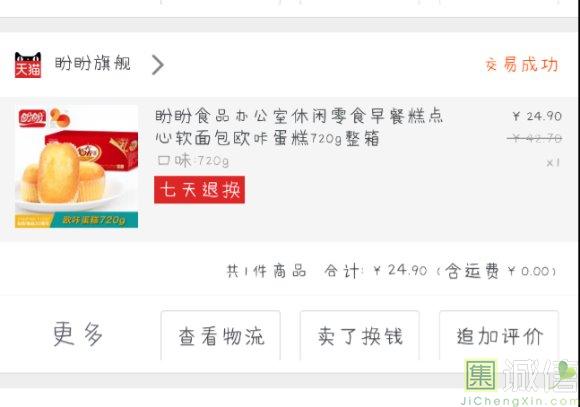The image size is (580, 407).
Task: Tap the x1 quantity indicator
Action: [553, 162]
